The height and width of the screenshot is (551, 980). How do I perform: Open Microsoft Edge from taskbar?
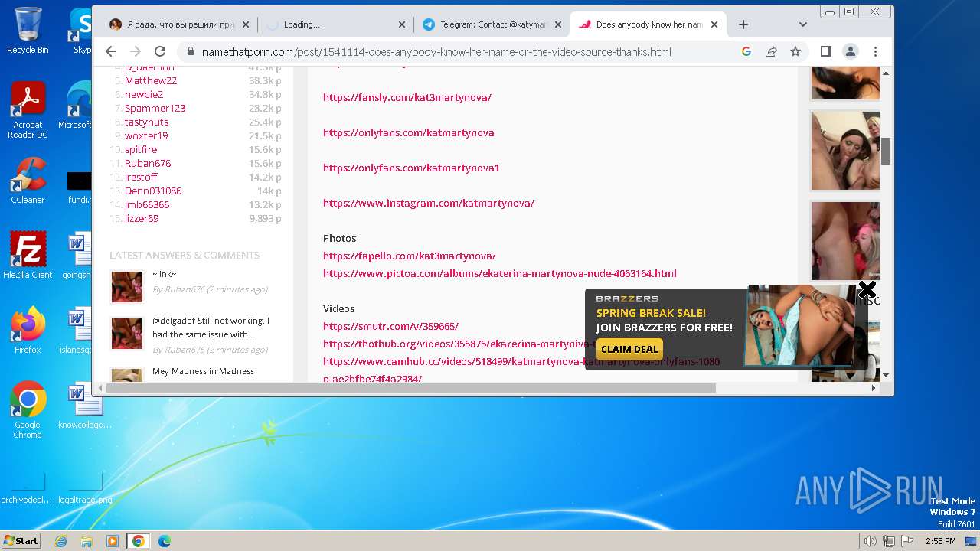tap(165, 541)
